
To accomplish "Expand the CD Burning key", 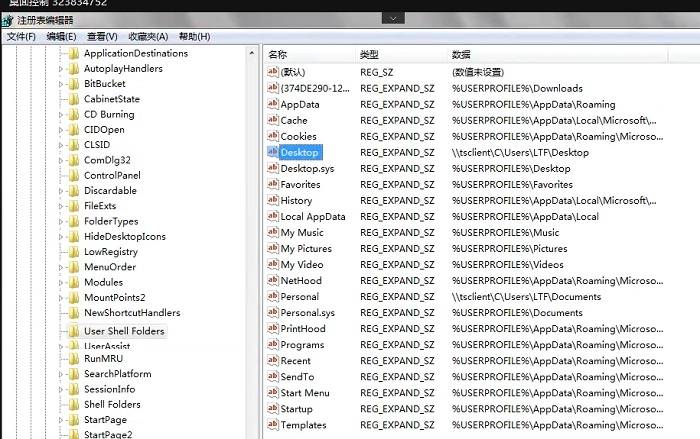I will pyautogui.click(x=61, y=114).
